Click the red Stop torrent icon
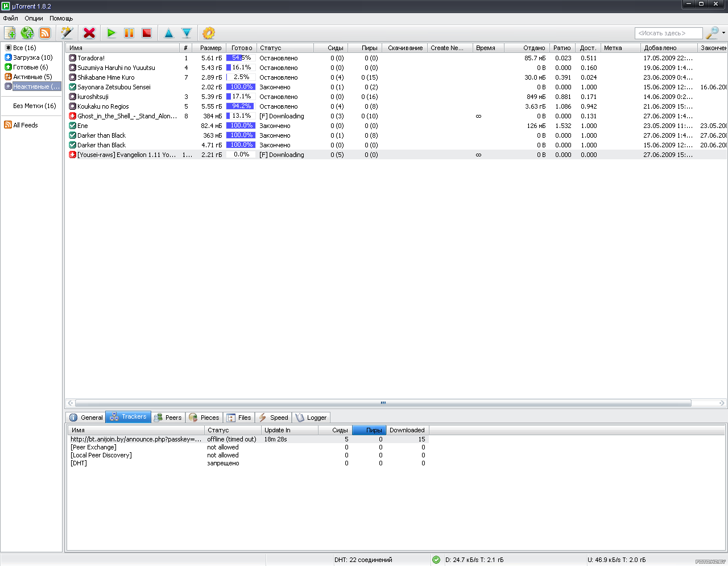The width and height of the screenshot is (728, 566). (147, 33)
